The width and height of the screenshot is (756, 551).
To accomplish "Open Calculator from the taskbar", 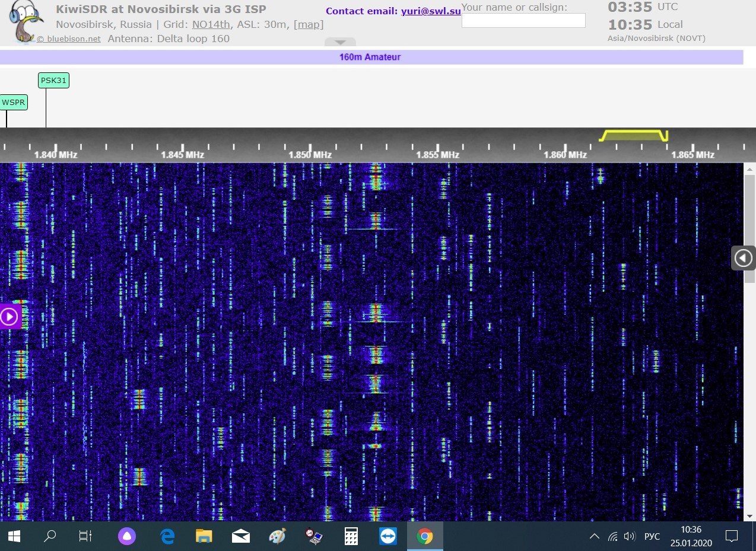I will pyautogui.click(x=351, y=537).
